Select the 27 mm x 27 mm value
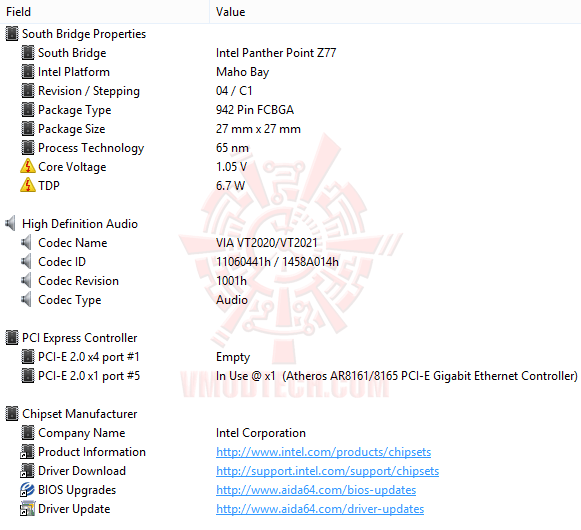This screenshot has height=530, width=581. [x=258, y=129]
